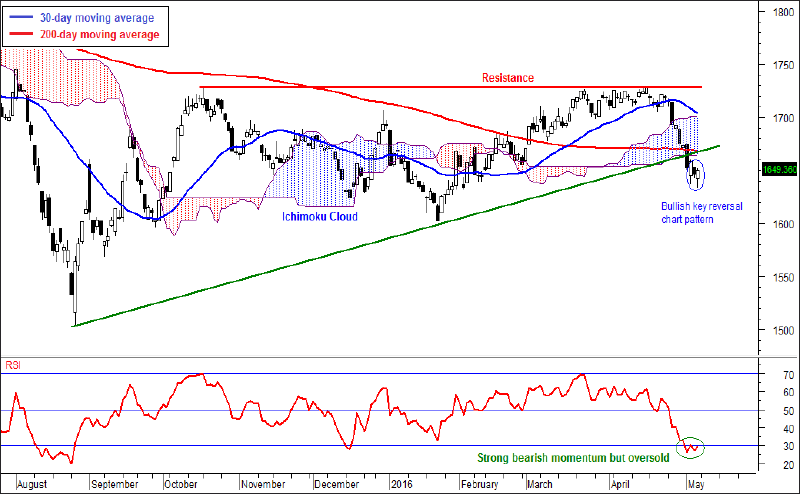Click the 'September' date label
This screenshot has width=800, height=494.
point(115,484)
